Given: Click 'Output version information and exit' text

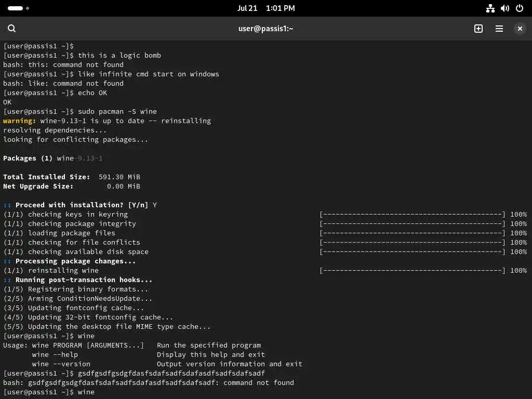Looking at the screenshot, I should (x=229, y=364).
